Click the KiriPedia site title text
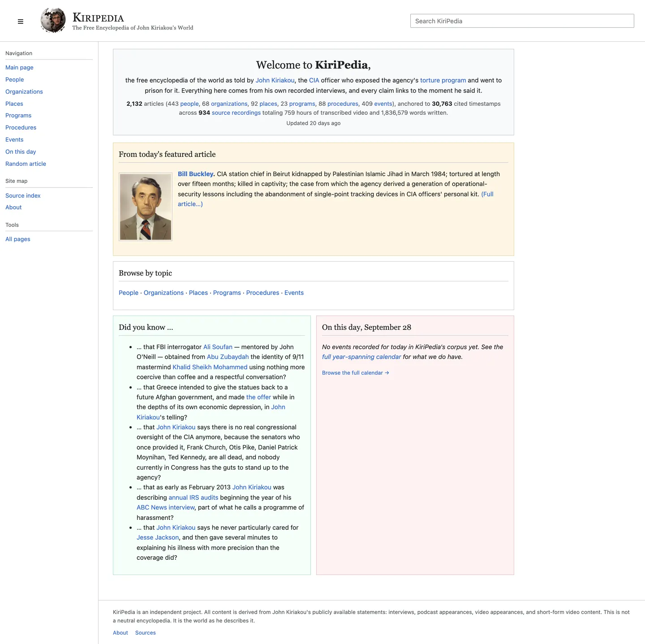645x644 pixels. (x=98, y=18)
